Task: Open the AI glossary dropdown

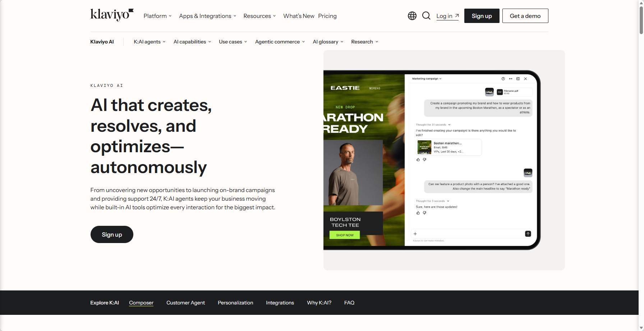Action: coord(328,42)
